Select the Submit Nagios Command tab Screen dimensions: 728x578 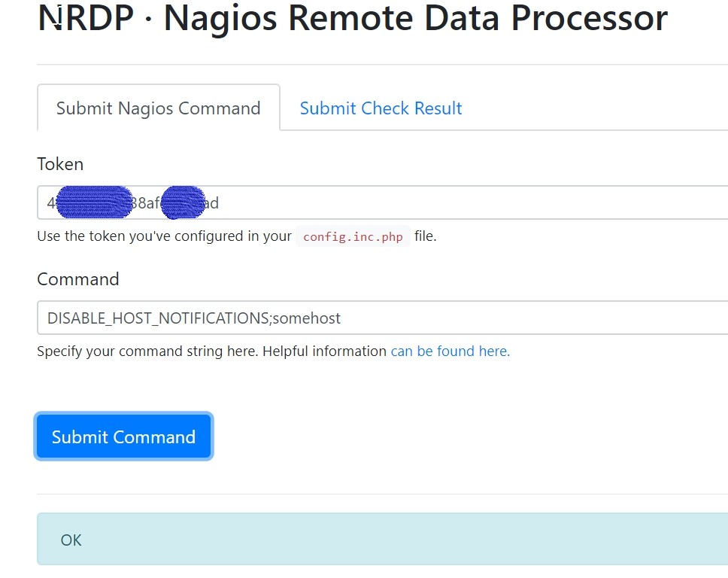(158, 108)
